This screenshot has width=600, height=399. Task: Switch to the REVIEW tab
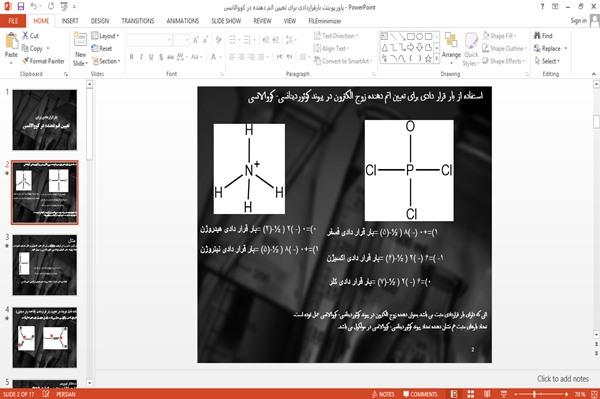(x=262, y=21)
